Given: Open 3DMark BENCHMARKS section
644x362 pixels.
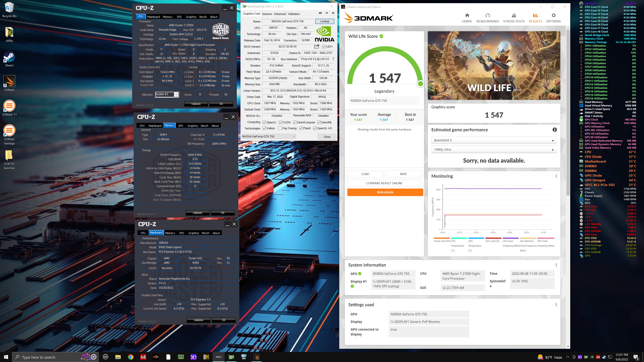Looking at the screenshot, I should tap(488, 18).
